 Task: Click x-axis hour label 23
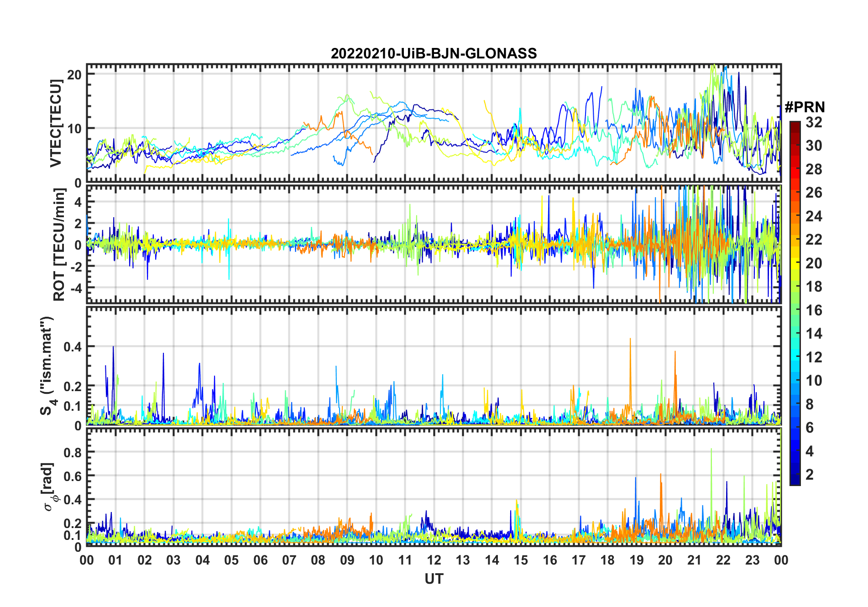click(752, 560)
